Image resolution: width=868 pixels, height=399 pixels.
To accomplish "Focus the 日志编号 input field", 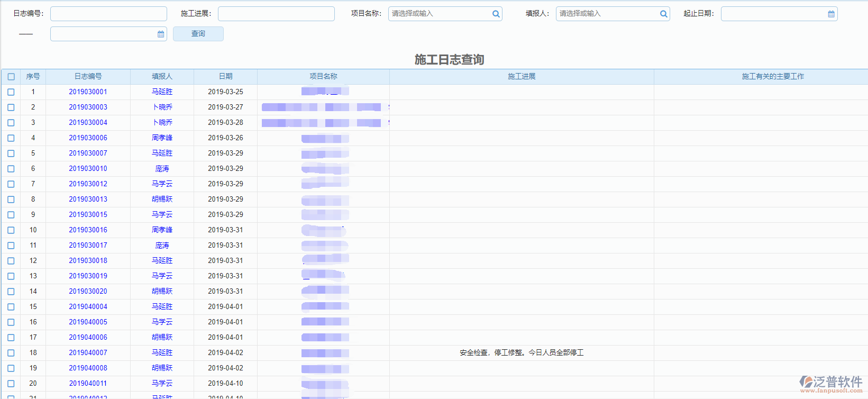I will pos(108,14).
